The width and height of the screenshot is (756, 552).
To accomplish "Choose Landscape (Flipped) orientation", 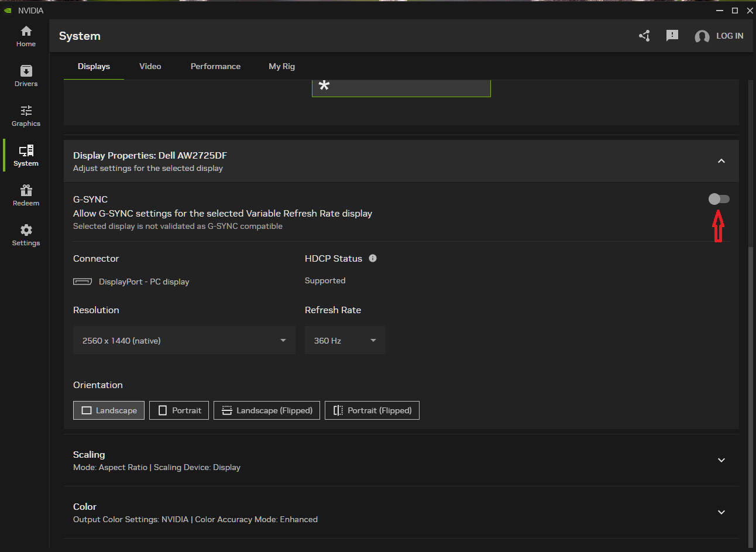I will click(267, 410).
